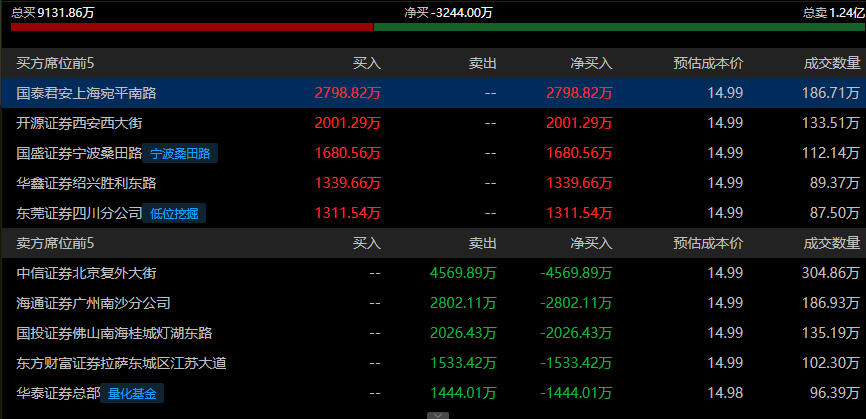This screenshot has height=419, width=866.
Task: Open the 东方财富证券拉萨东城区江苏大道 seat
Action: [122, 363]
